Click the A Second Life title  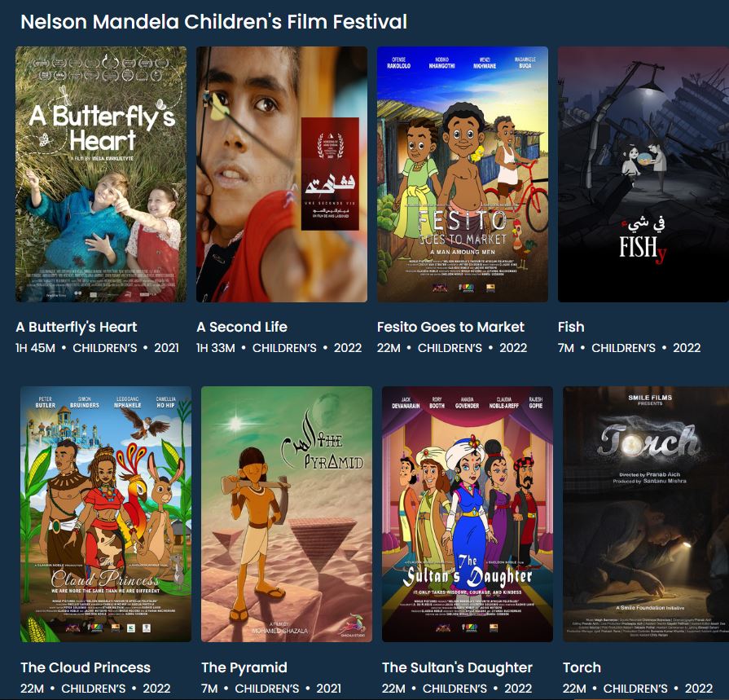click(x=242, y=327)
